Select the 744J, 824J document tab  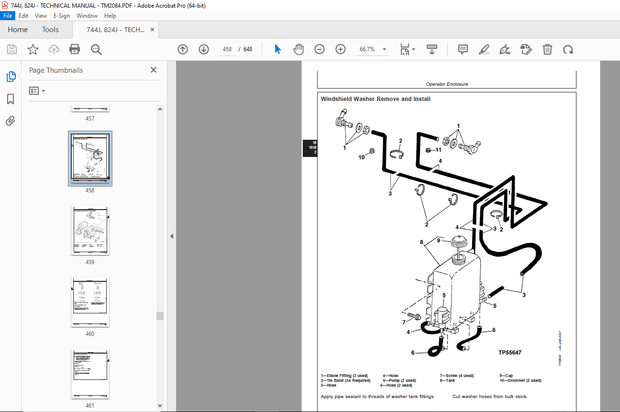point(115,30)
